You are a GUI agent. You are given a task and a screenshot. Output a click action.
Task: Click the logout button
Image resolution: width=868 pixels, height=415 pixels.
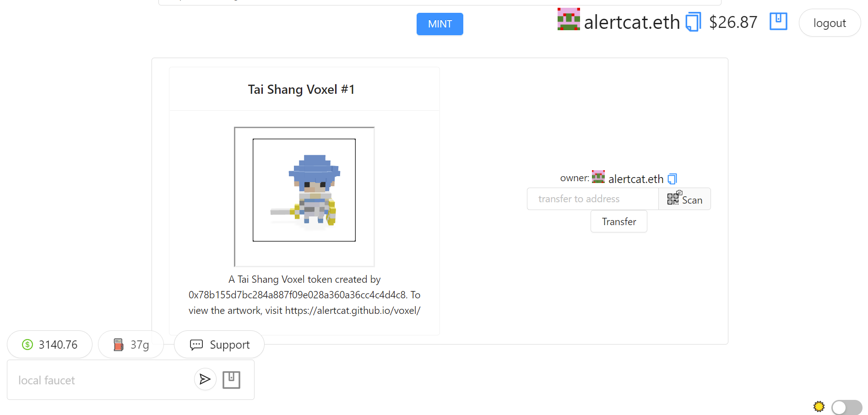coord(830,23)
